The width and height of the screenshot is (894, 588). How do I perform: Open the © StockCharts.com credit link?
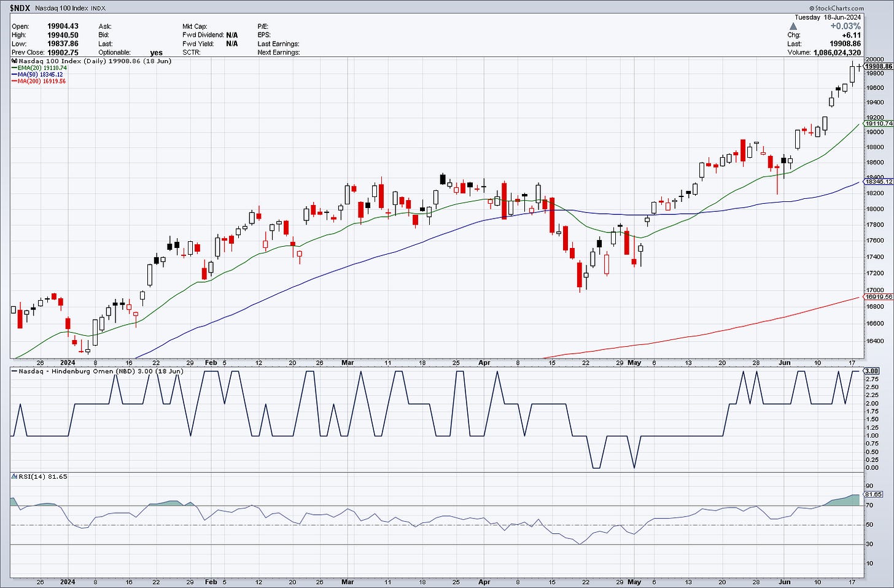point(836,9)
